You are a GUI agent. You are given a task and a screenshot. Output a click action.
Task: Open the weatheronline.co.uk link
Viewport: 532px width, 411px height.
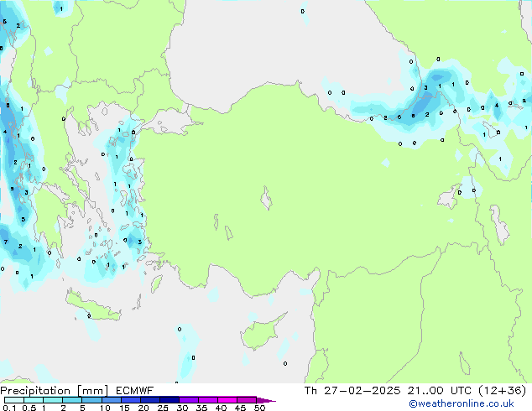pos(462,403)
